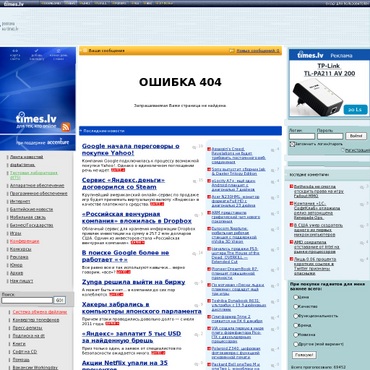The height and width of the screenshot is (370, 370).
Task: Focus the 'Пароль' input field
Action: pyautogui.click(x=330, y=136)
